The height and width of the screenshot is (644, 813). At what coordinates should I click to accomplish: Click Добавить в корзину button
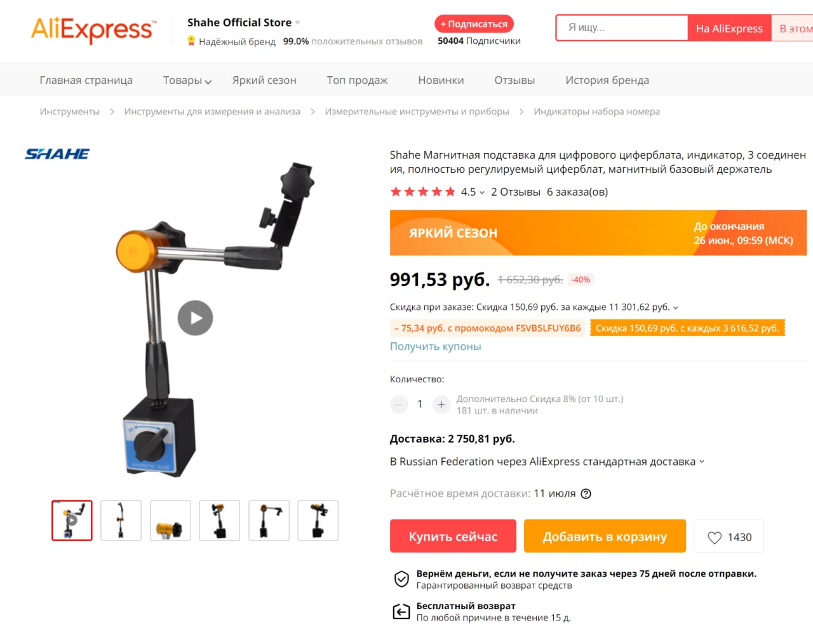coord(605,536)
